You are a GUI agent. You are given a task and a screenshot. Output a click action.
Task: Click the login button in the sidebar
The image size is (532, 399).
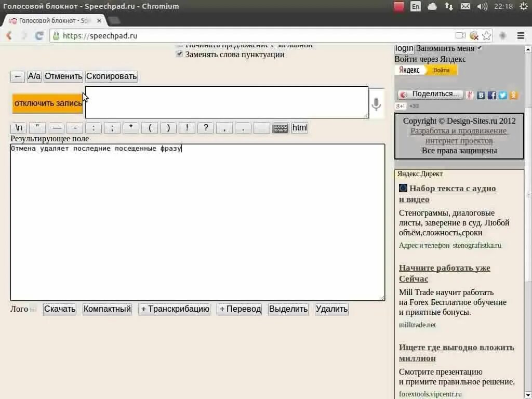(404, 48)
